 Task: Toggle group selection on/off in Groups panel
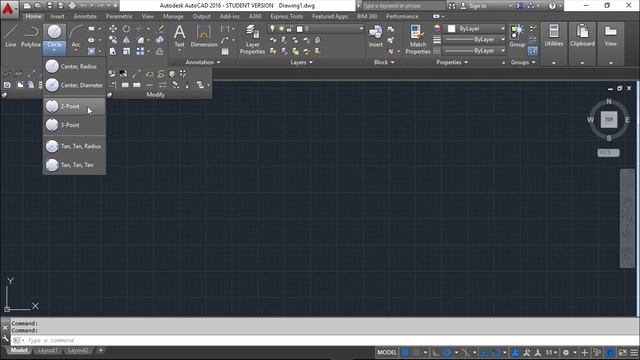point(533,51)
